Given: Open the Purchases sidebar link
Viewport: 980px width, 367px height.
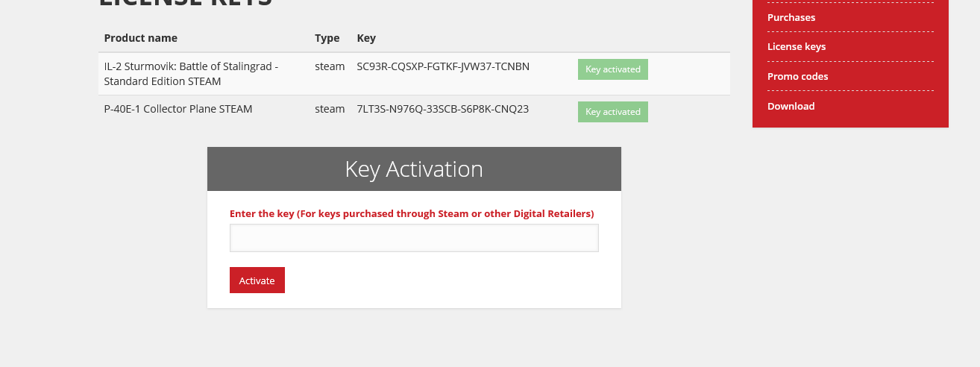Looking at the screenshot, I should pyautogui.click(x=791, y=17).
